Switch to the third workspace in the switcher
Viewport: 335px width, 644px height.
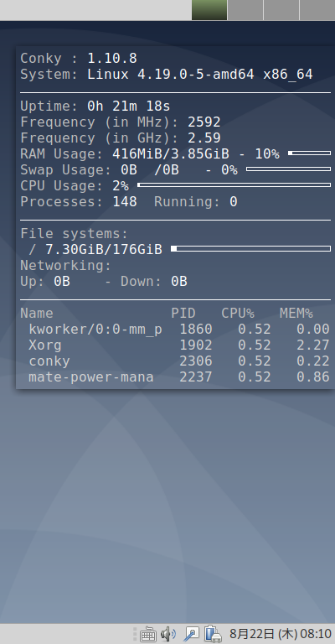click(281, 10)
